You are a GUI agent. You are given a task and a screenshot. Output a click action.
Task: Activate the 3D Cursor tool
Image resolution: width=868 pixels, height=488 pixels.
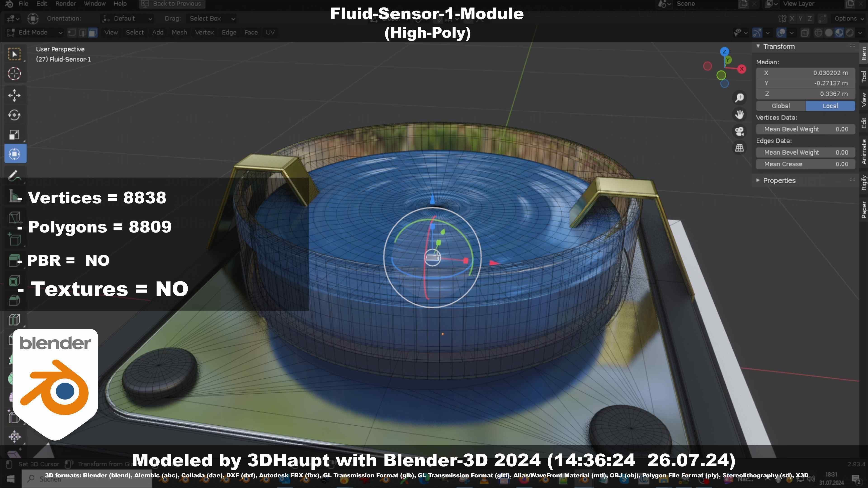pos(14,74)
